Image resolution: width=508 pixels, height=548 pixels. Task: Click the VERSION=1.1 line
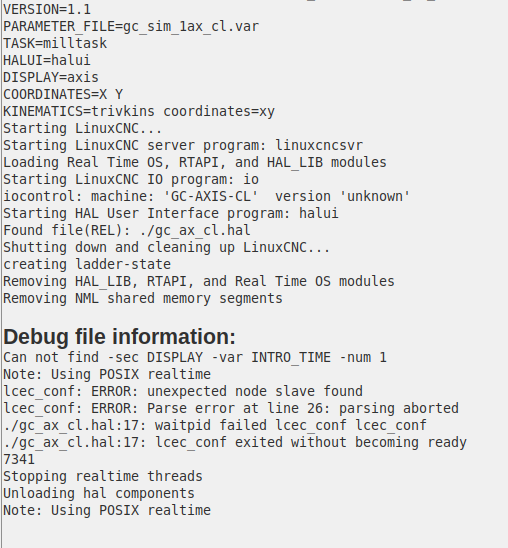click(x=47, y=9)
